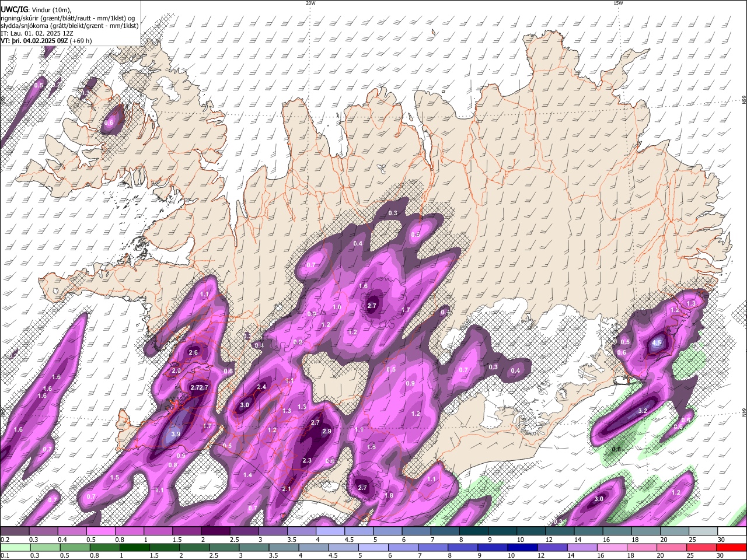Image resolution: width=747 pixels, height=560 pixels.
Task: Click the 'slydda/snjókoma' legend description line in the header
Action: point(69,26)
